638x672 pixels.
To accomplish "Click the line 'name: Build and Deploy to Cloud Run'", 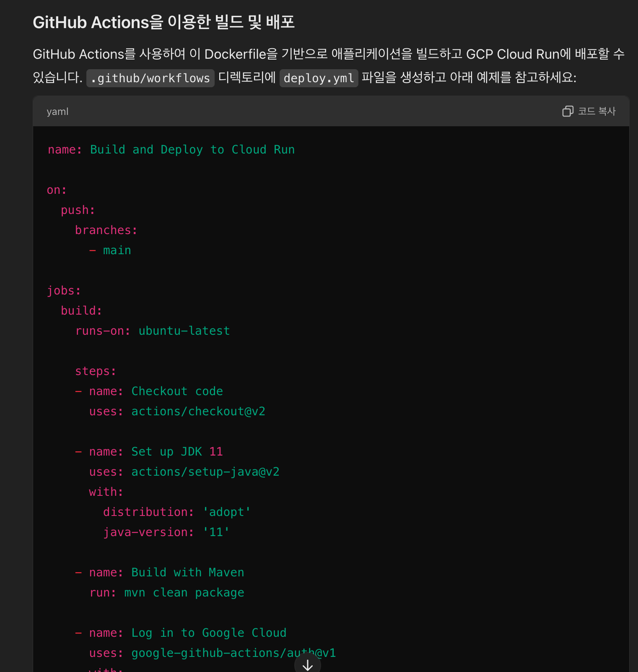I will (171, 150).
